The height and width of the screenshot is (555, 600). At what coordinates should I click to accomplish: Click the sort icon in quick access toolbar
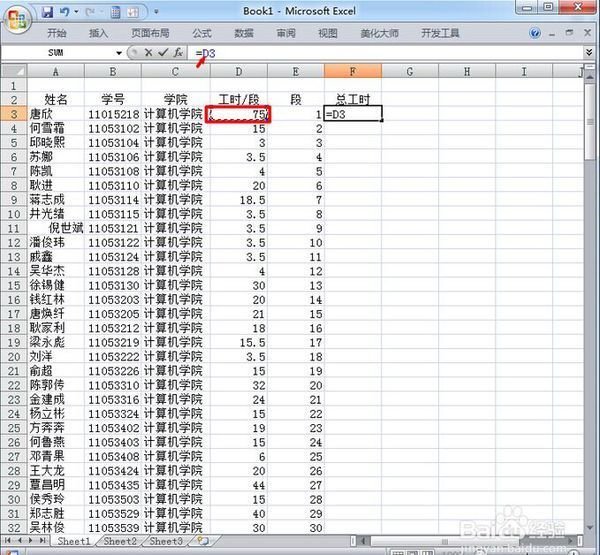[132, 12]
